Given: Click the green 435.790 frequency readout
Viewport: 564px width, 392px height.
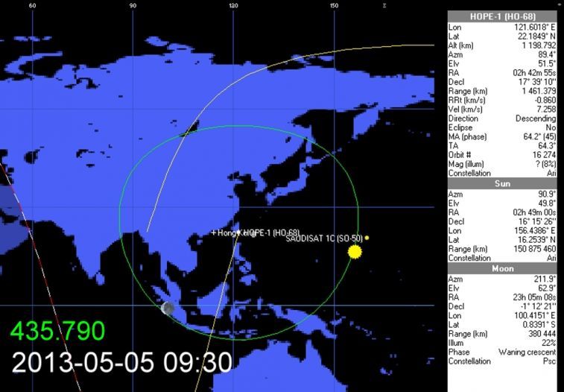Looking at the screenshot, I should click(x=58, y=332).
